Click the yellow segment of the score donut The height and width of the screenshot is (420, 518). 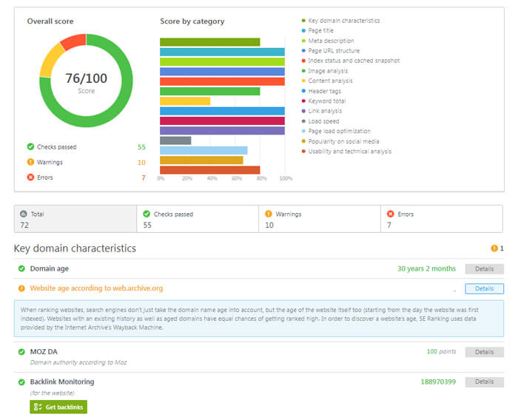tap(50, 61)
